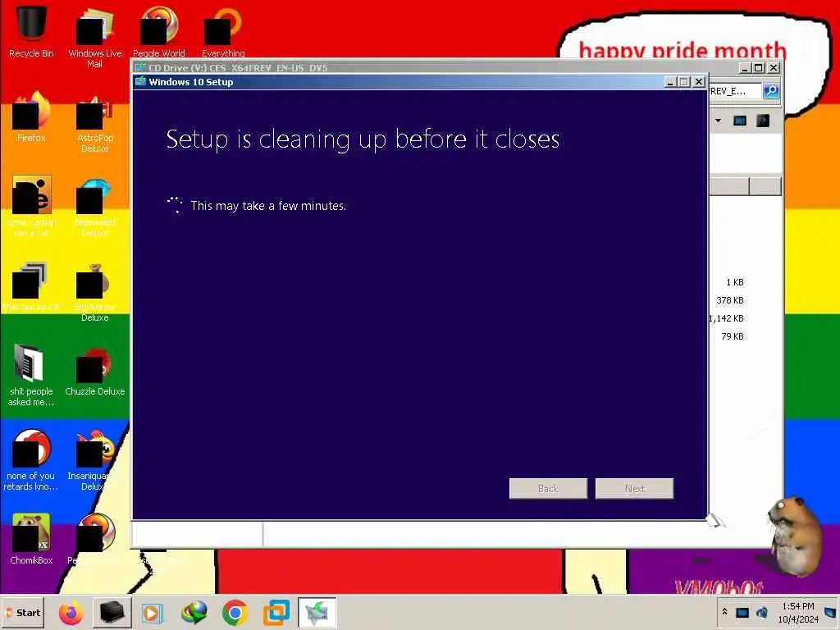Launch Firefox from the taskbar

(71, 613)
